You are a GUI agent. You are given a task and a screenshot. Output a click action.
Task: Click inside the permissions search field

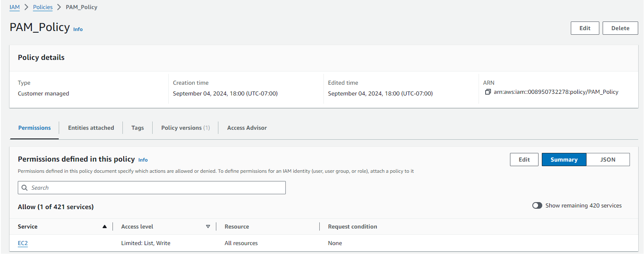tap(151, 188)
